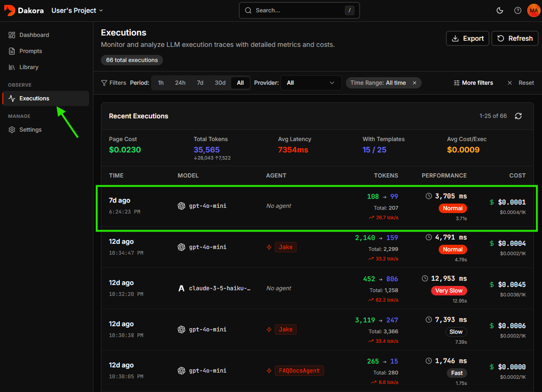Click dollar icon beside $0.0045
This screenshot has height=392, width=542.
[x=491, y=285]
